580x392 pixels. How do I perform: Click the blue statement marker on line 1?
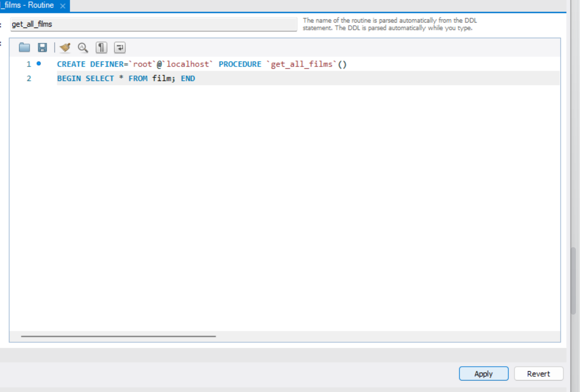[38, 63]
